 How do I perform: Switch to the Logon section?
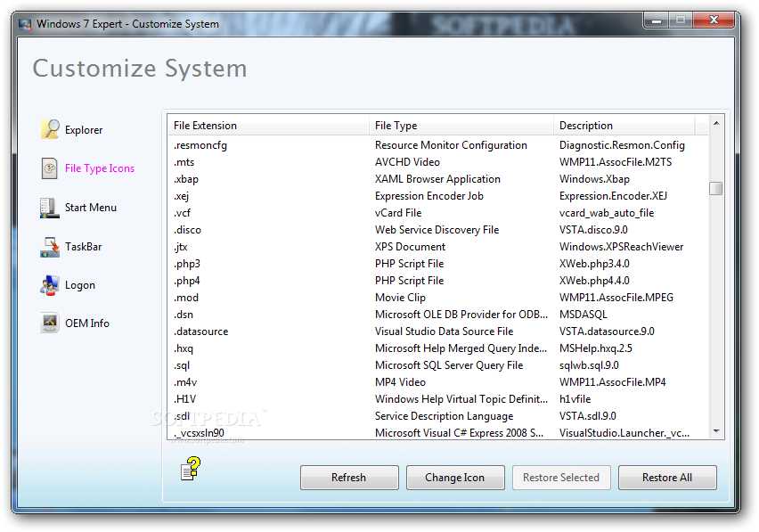point(80,285)
